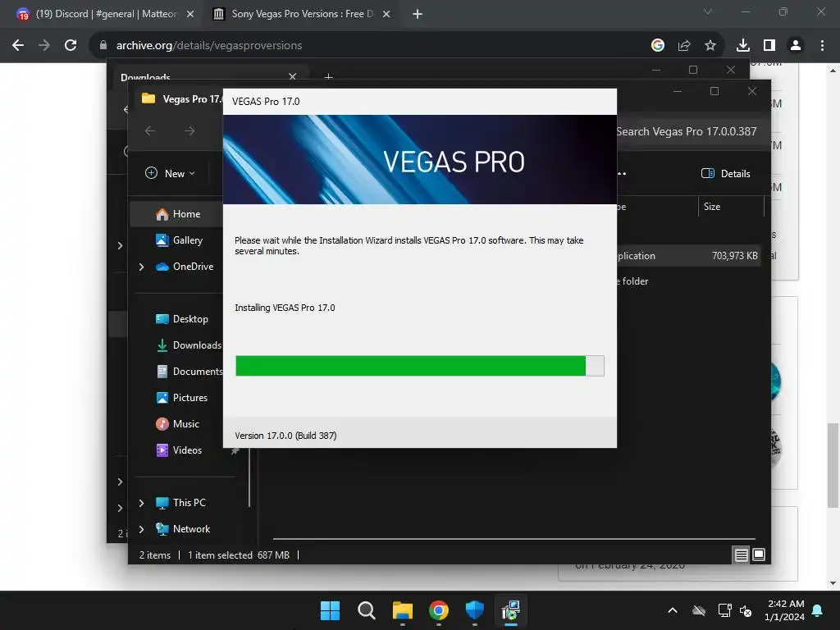Open Desktop in Explorer sidebar
Screen dimensions: 840x630
click(181, 319)
